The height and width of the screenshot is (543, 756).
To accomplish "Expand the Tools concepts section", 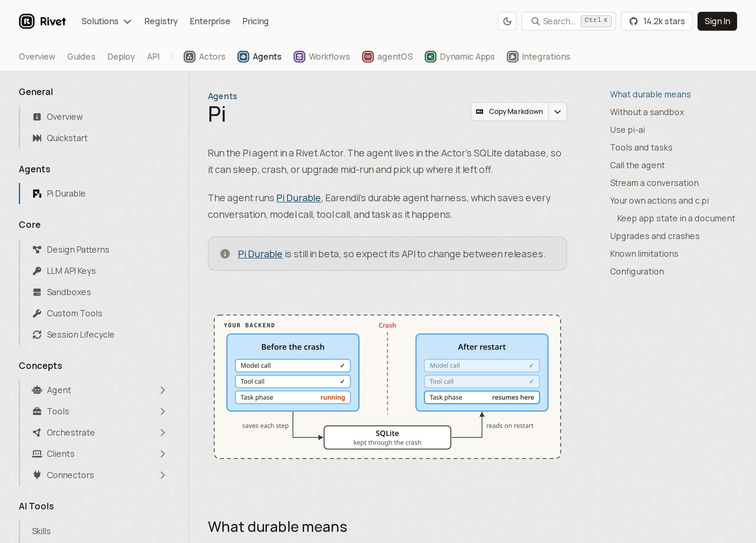I will pyautogui.click(x=163, y=411).
